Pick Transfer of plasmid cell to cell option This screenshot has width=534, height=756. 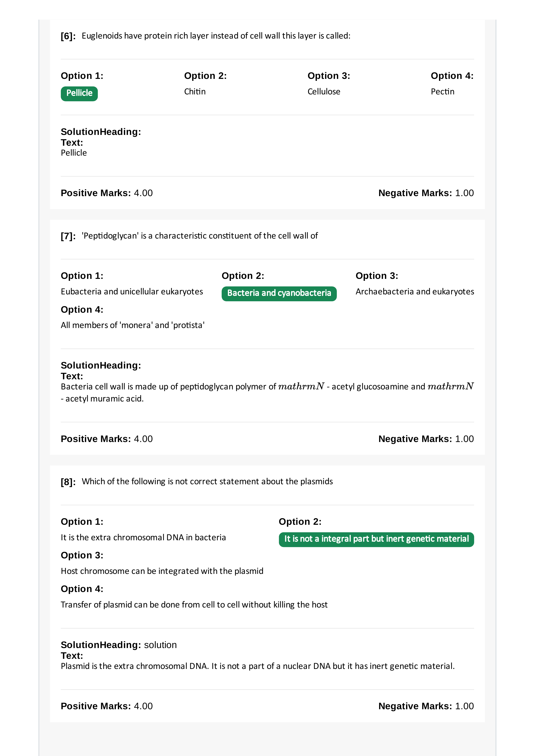coord(194,604)
